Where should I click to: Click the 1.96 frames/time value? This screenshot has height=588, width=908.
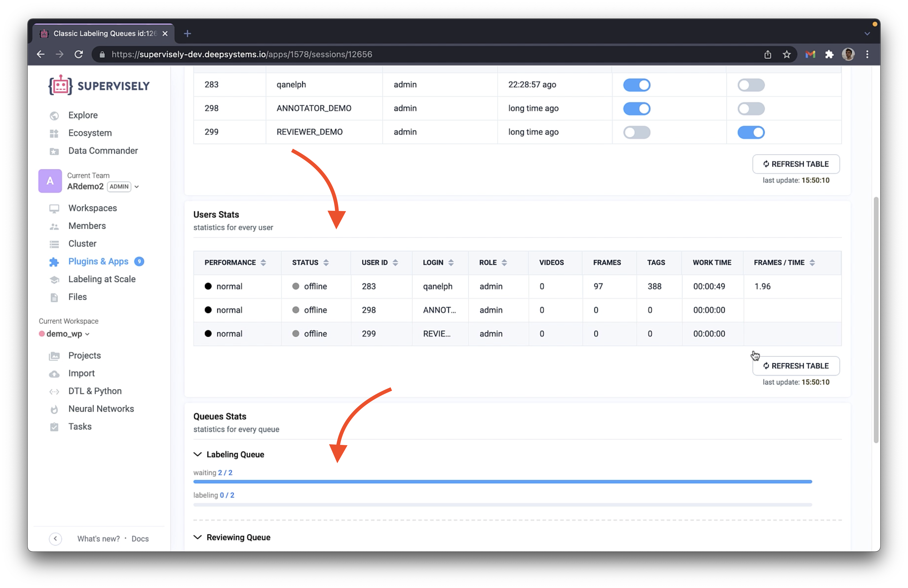coord(762,287)
